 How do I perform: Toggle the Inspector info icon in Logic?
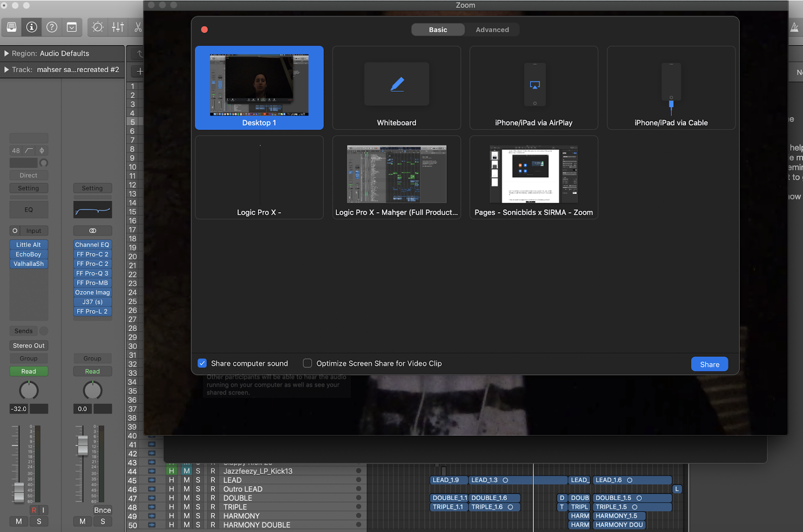click(32, 27)
